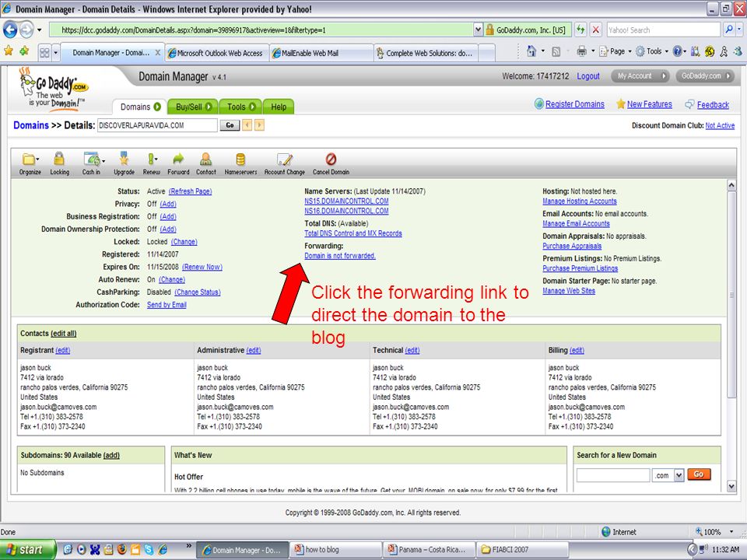Screen dimensions: 747x560
Task: Open recent pages dropdown next to Forward
Action: 39,30
